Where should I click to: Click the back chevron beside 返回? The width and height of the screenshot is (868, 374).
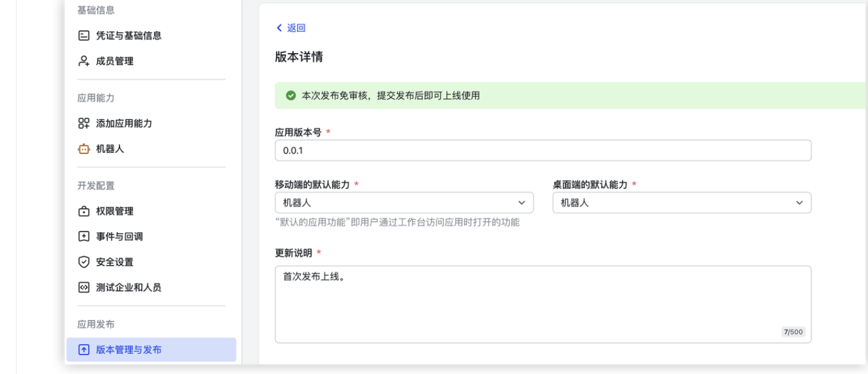[277, 28]
